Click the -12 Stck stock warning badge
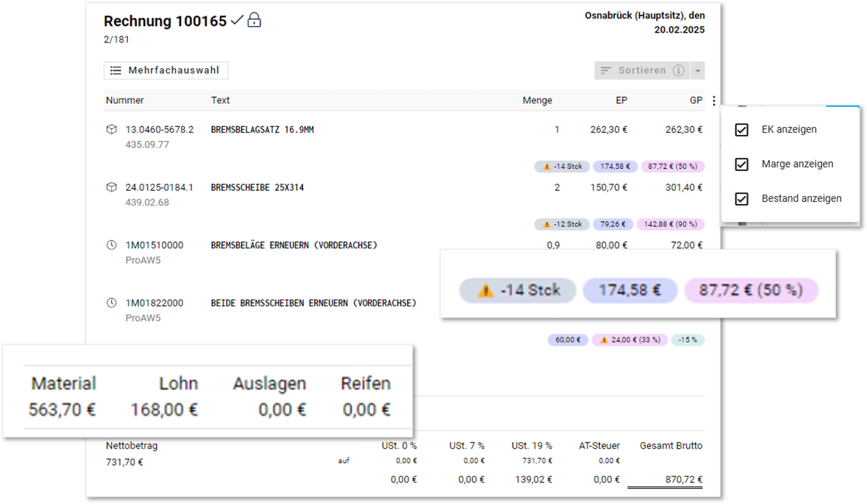Viewport: 867px width, 504px height. point(562,224)
